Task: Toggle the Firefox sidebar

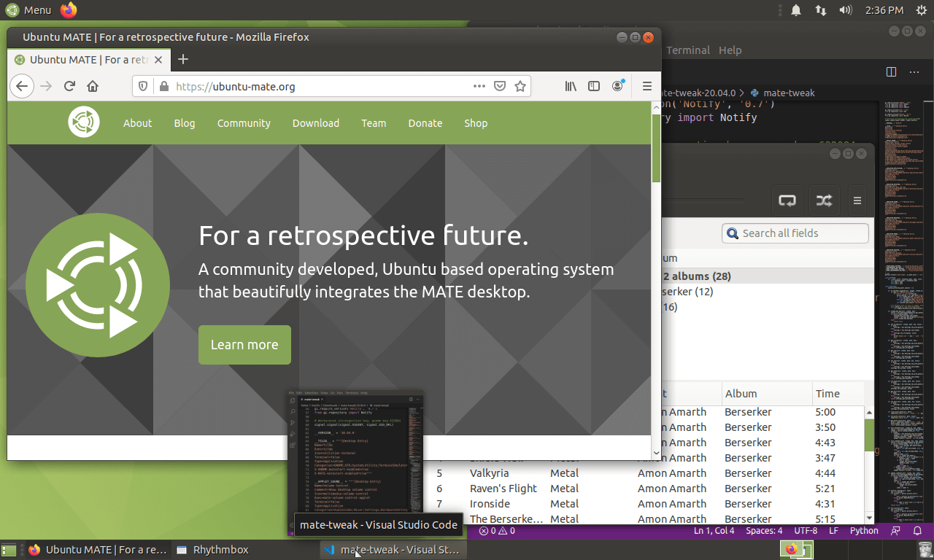Action: (594, 86)
